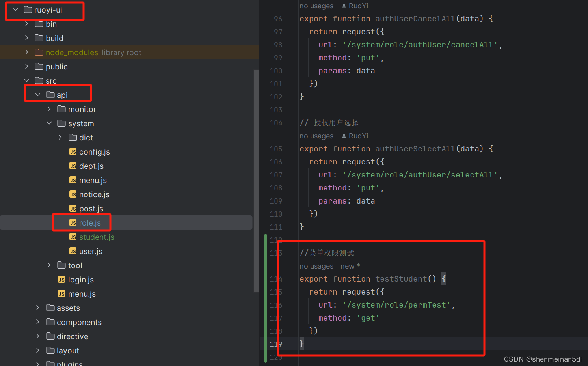
Task: Expand the bin folder
Action: tap(27, 24)
